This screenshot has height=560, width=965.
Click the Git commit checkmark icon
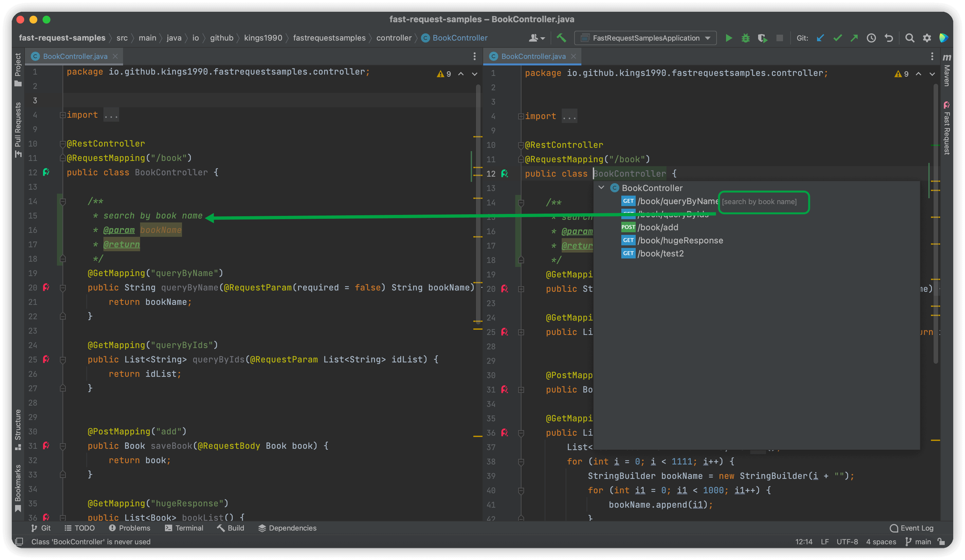click(837, 38)
